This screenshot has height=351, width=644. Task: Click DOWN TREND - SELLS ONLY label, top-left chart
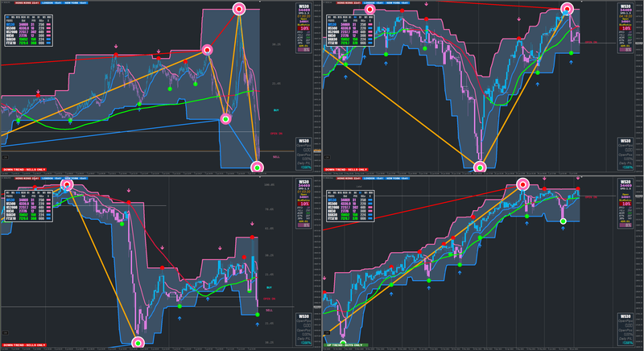pyautogui.click(x=24, y=170)
